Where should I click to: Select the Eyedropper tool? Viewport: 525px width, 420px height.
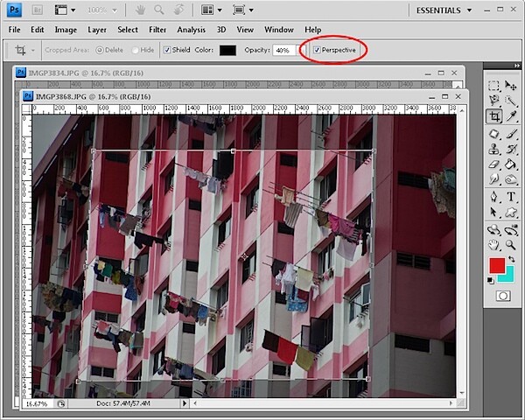(511, 116)
